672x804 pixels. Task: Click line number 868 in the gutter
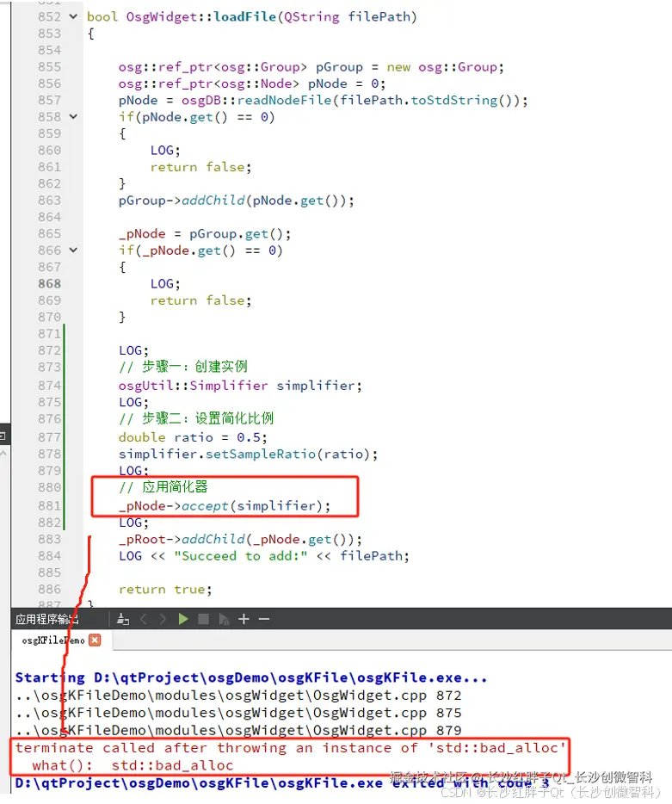coord(49,283)
